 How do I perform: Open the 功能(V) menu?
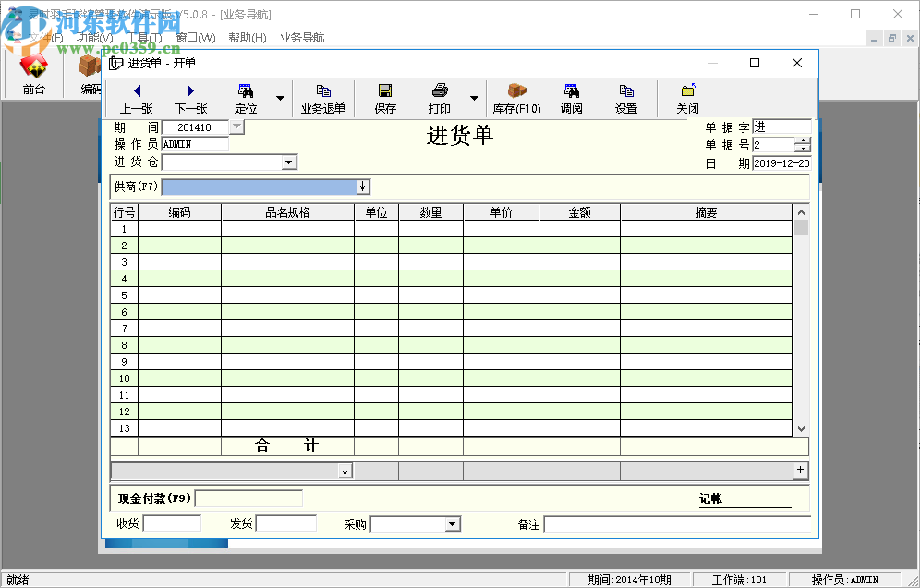tap(95, 38)
